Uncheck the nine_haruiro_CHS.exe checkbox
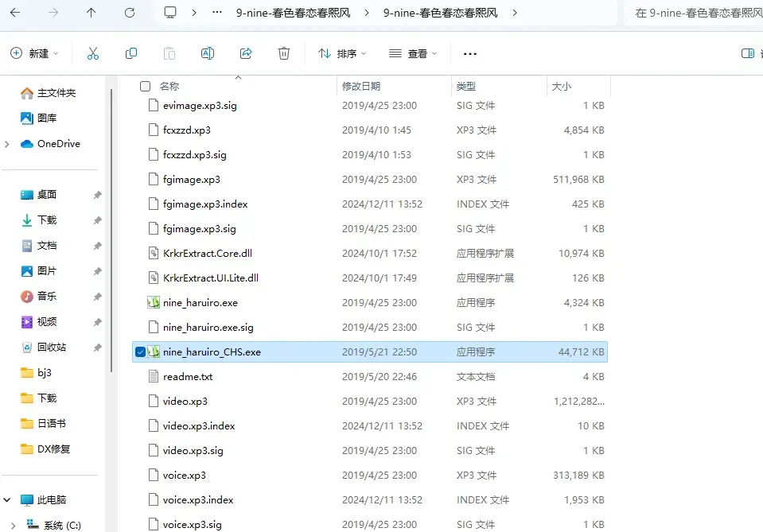The height and width of the screenshot is (532, 763). click(x=140, y=352)
